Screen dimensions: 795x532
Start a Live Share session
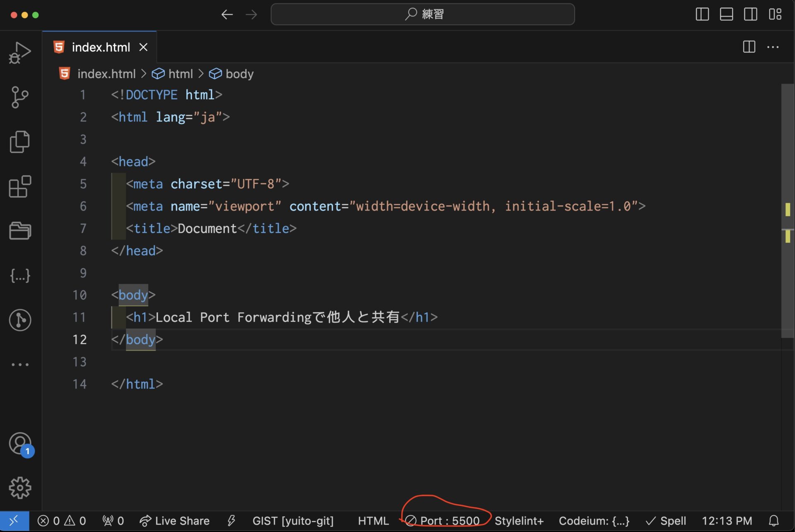click(x=174, y=520)
